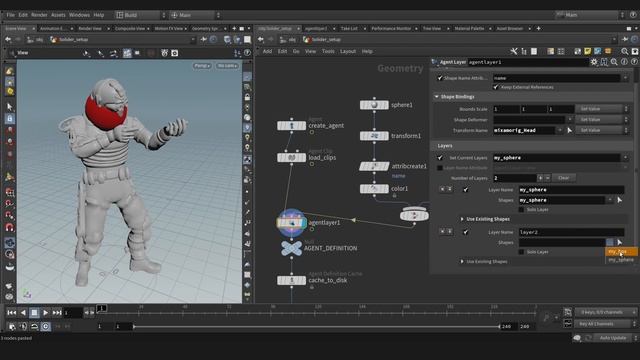Screen dimensions: 640x360
Task: Choose my_box from Shapes popup
Action: [621, 251]
